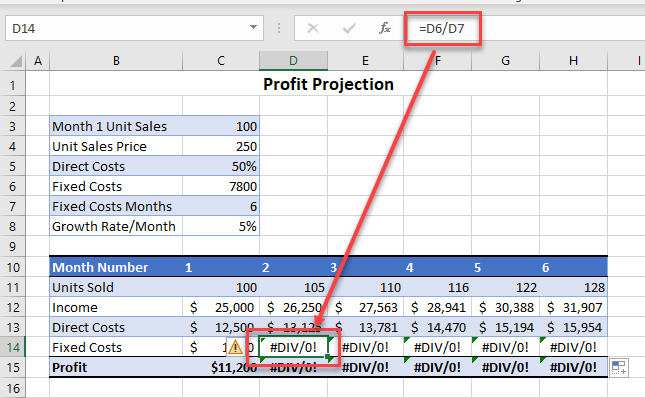The height and width of the screenshot is (398, 645).
Task: Select the Fixed Costs Months label cell
Action: (116, 206)
